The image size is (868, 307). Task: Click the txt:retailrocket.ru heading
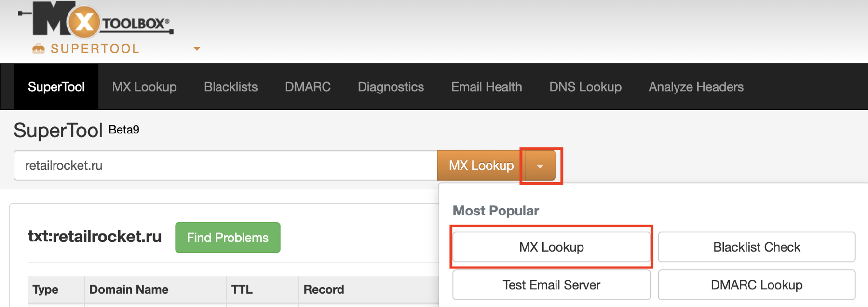(x=95, y=236)
